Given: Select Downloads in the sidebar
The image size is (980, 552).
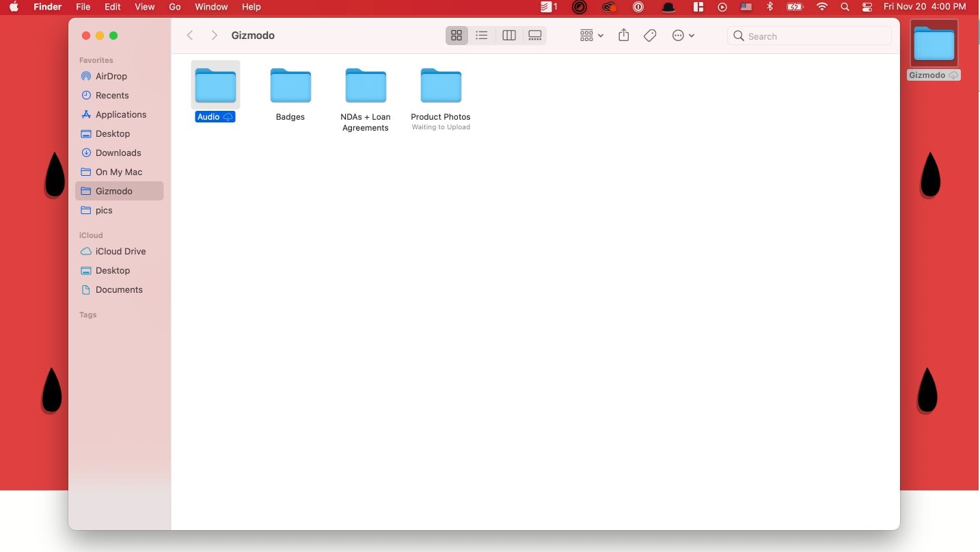Looking at the screenshot, I should click(x=118, y=153).
